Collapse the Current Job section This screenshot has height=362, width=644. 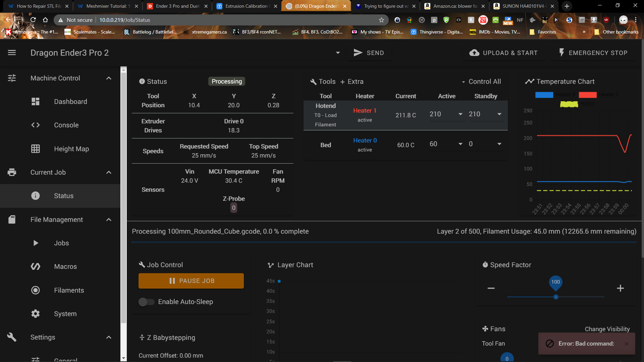click(x=109, y=172)
